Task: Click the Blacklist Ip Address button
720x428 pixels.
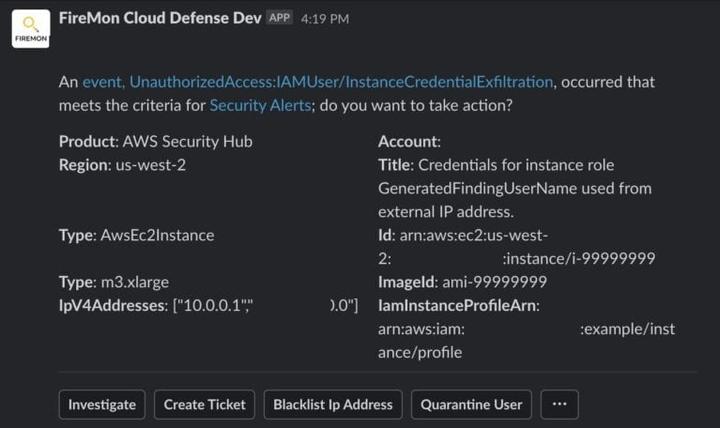Action: (333, 405)
